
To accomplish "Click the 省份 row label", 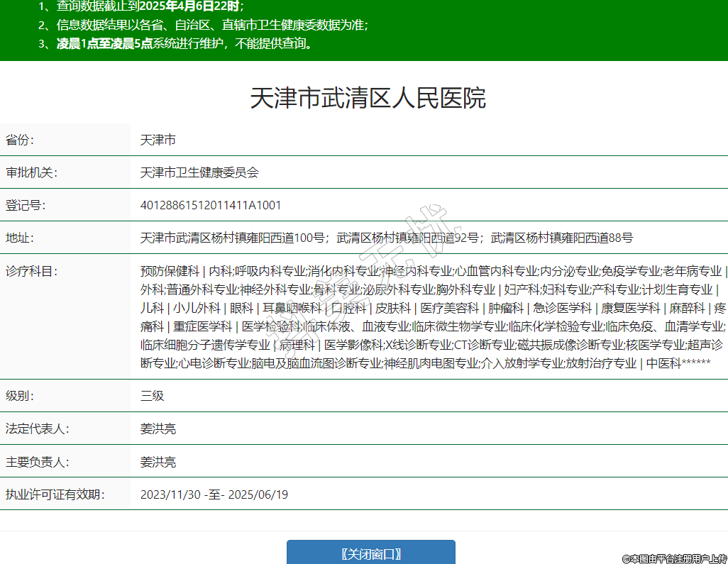I will [20, 140].
